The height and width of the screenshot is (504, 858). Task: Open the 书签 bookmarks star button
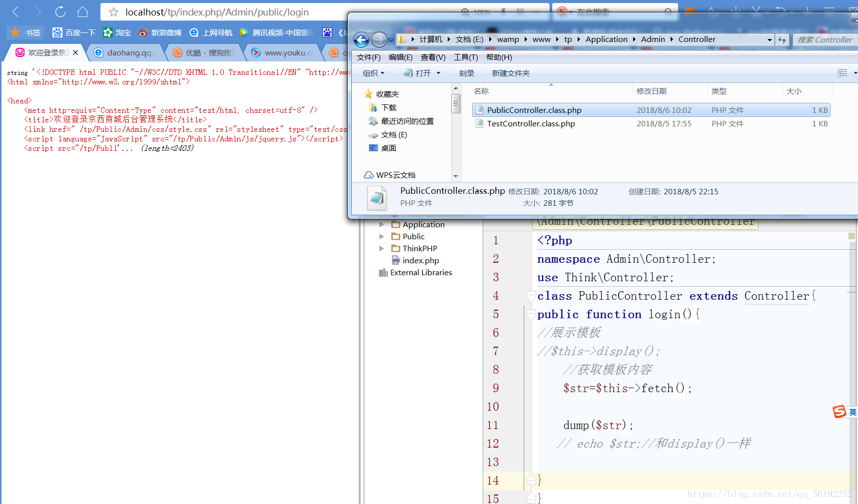[25, 32]
